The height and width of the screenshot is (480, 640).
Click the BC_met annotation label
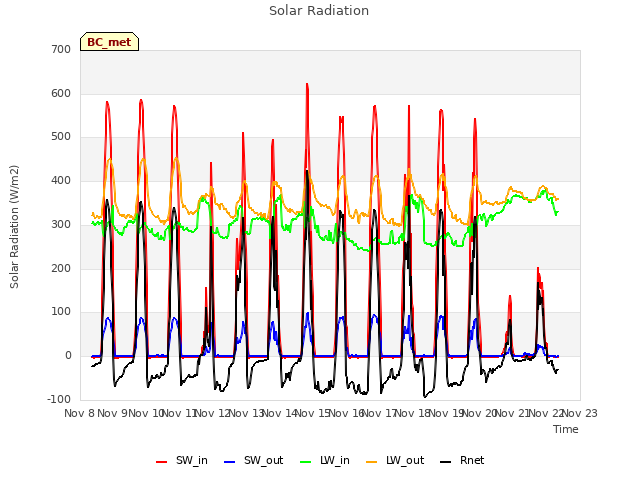tap(109, 42)
